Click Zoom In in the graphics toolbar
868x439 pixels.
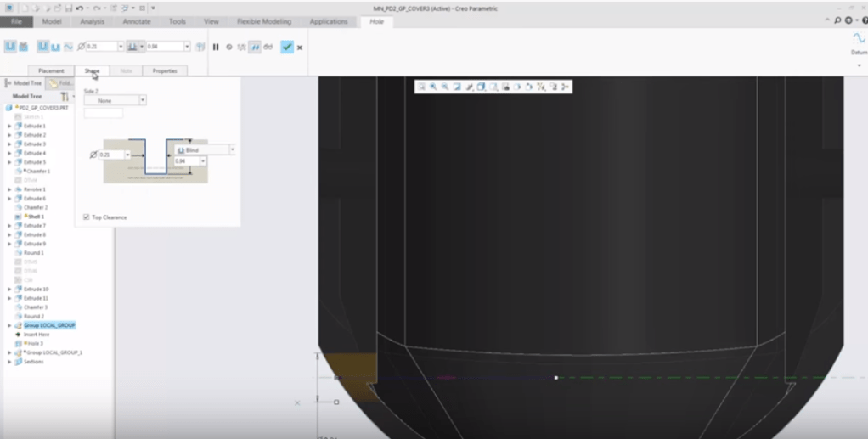click(433, 87)
